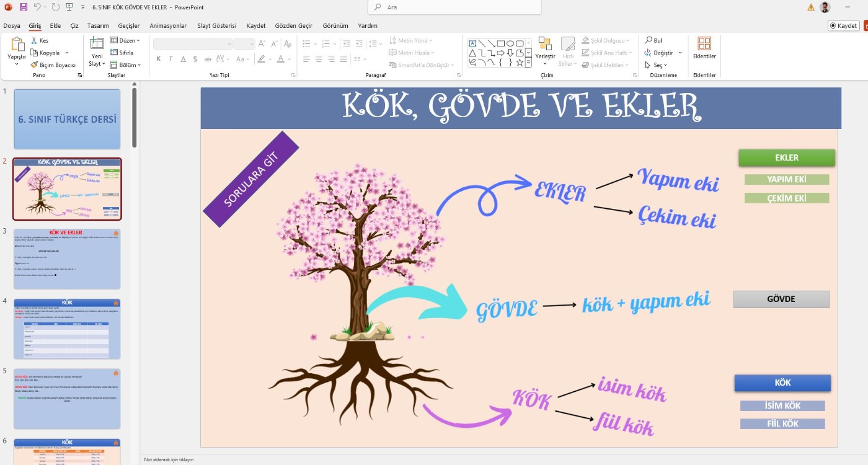Click the Sıfırla reset slide icon

tap(114, 53)
